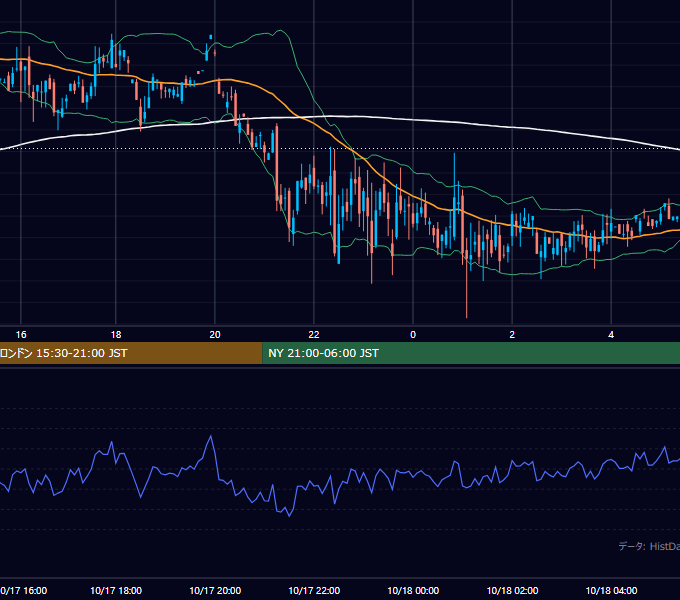Click the 10/18 04:00 date label
The height and width of the screenshot is (600, 680).
pos(611,590)
